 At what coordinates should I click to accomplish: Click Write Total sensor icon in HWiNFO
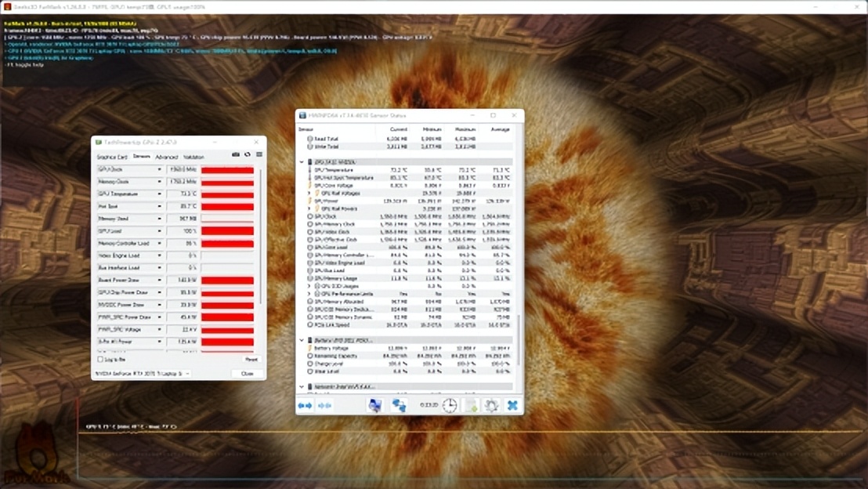[x=310, y=147]
